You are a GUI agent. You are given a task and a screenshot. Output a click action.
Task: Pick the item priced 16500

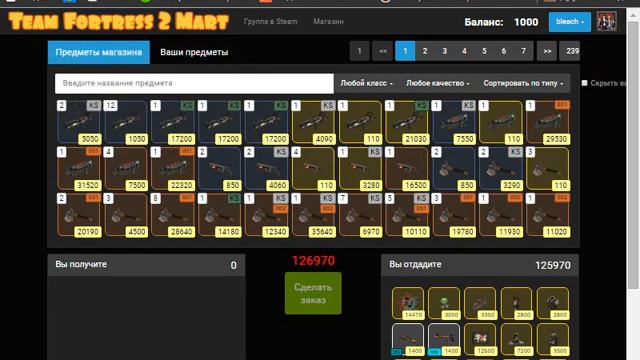407,169
